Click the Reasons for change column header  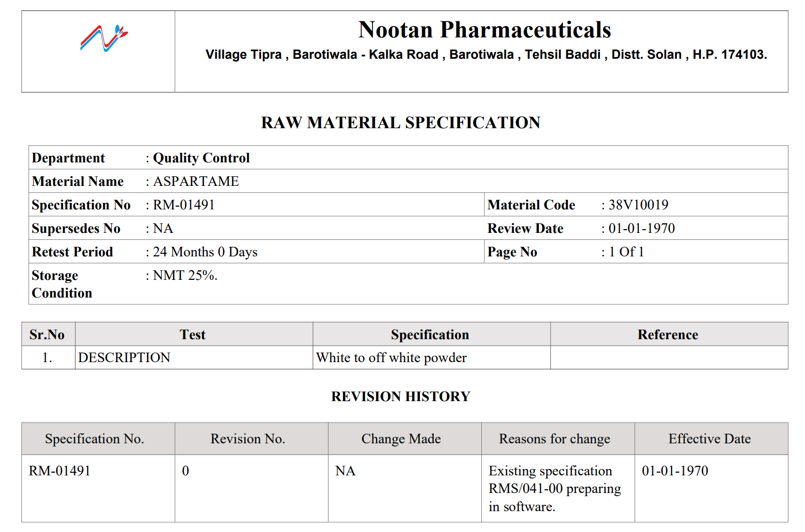(554, 439)
